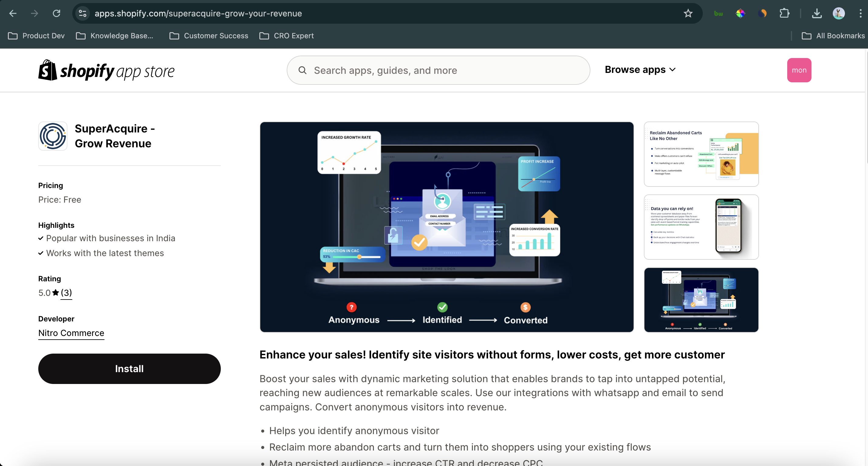Click the Reclaim more abandon carts bullet

point(460,447)
